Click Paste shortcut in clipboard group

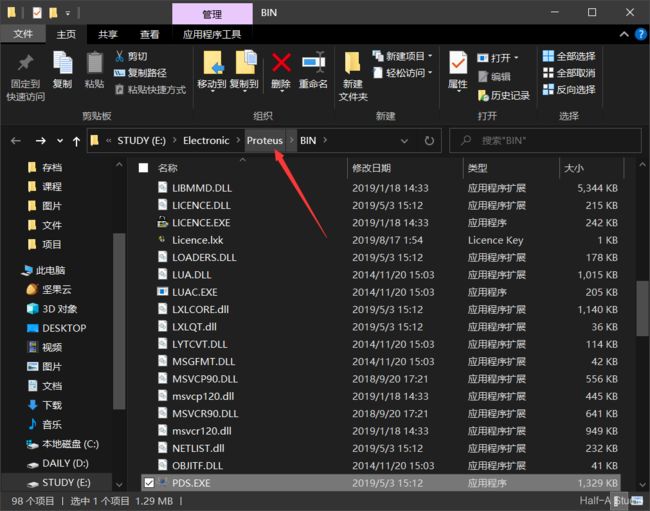point(150,90)
